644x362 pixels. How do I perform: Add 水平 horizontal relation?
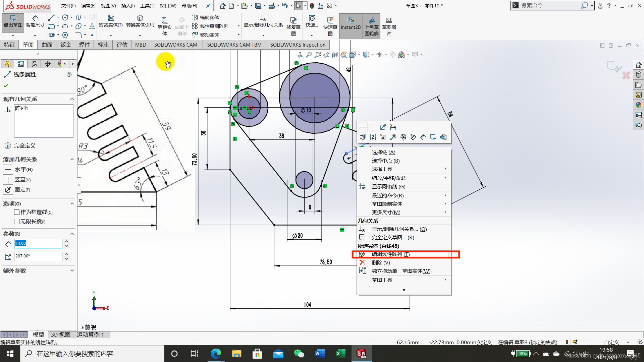[8, 170]
